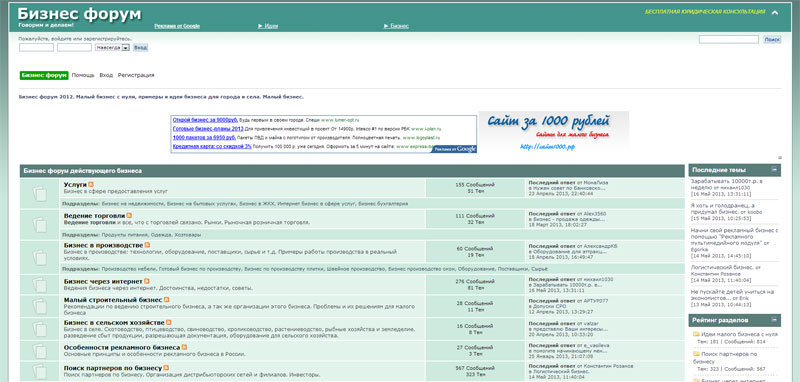Open the Реклама от Google header link
Image resolution: width=800 pixels, height=382 pixels.
[177, 26]
